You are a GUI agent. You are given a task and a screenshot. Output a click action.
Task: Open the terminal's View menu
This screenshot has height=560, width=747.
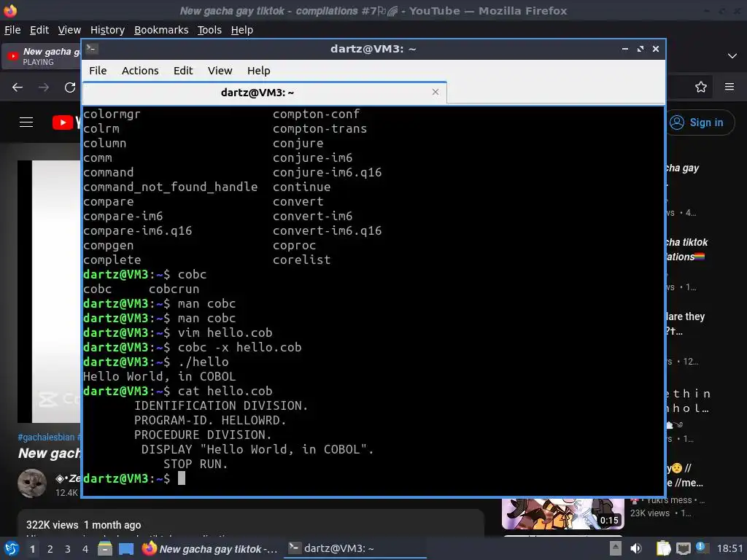220,71
